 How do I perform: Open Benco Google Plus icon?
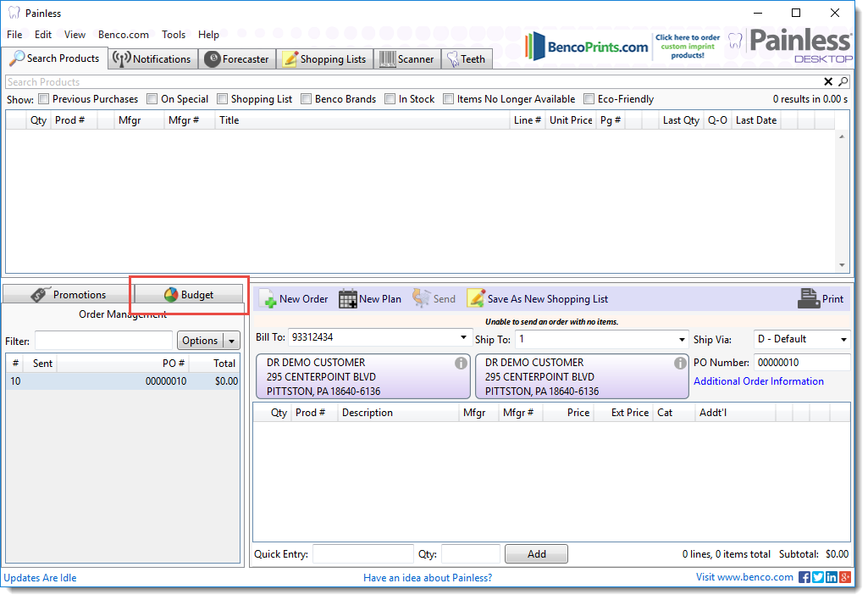845,577
